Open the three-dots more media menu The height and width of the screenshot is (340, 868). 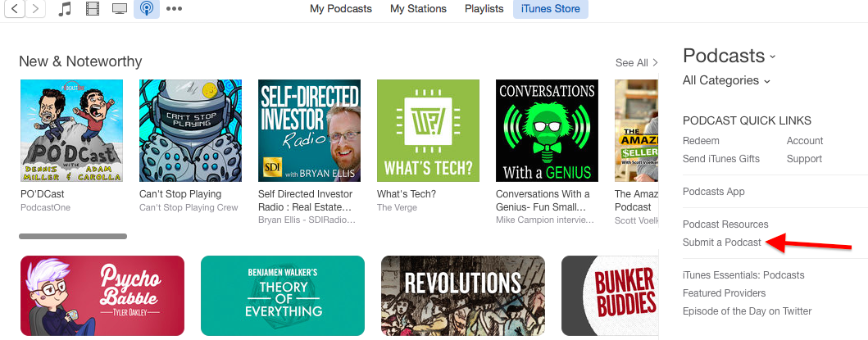pos(174,9)
